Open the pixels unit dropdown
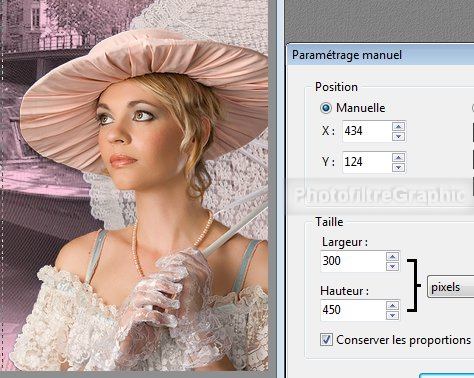Viewport: 474px width, 378px height. click(x=451, y=287)
